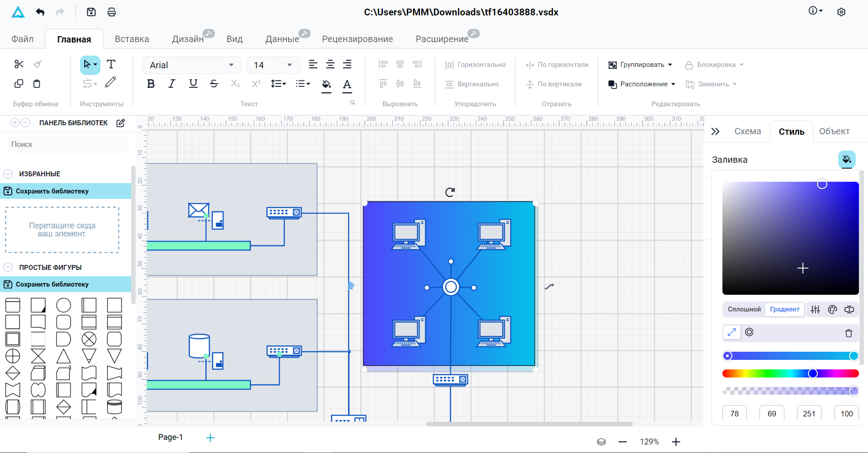This screenshot has width=868, height=453.
Task: Toggle bold text formatting
Action: tap(151, 84)
